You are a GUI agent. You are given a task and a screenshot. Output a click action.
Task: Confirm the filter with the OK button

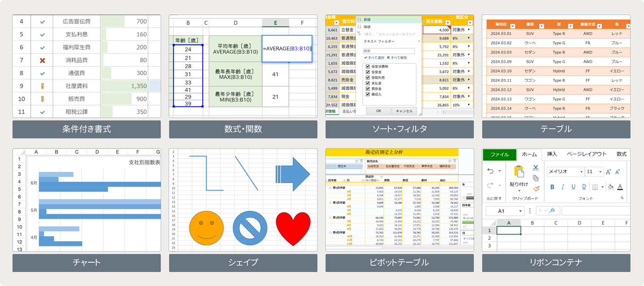[x=379, y=111]
